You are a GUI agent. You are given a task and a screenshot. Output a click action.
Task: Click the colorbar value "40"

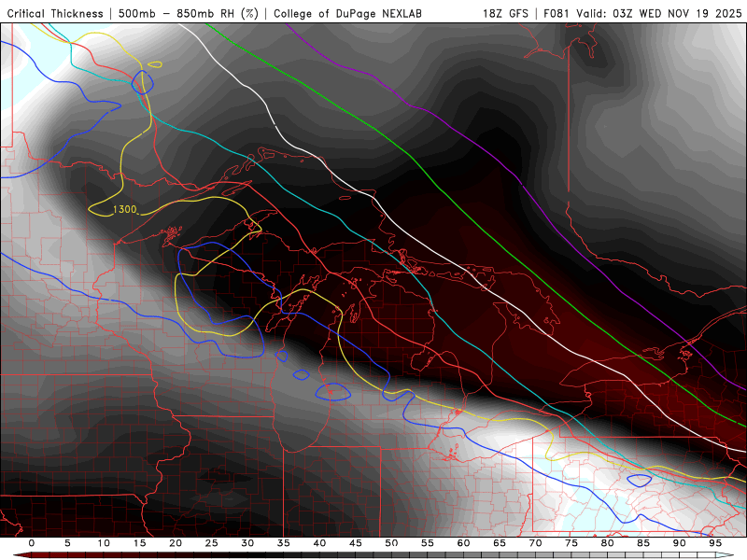point(319,543)
